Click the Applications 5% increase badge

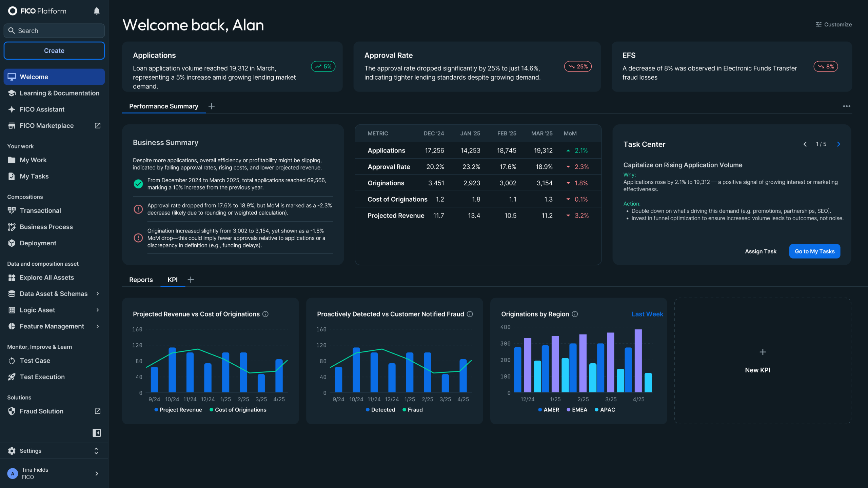point(323,66)
